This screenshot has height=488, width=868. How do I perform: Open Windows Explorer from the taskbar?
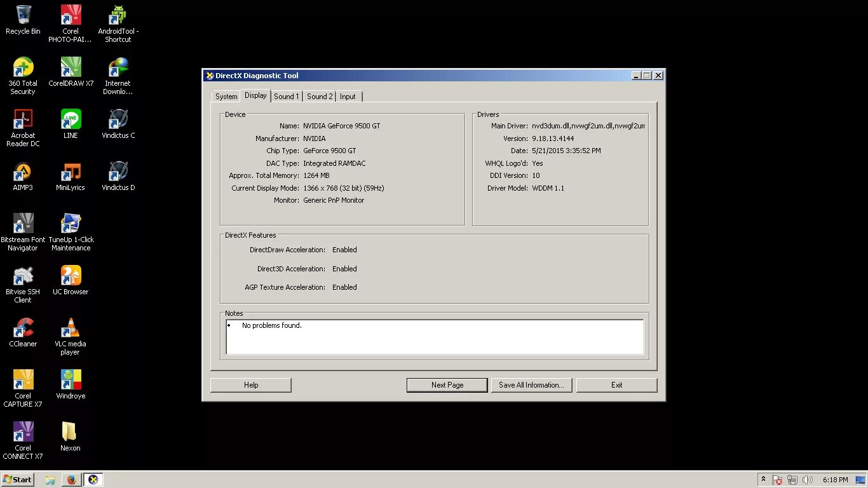(50, 480)
